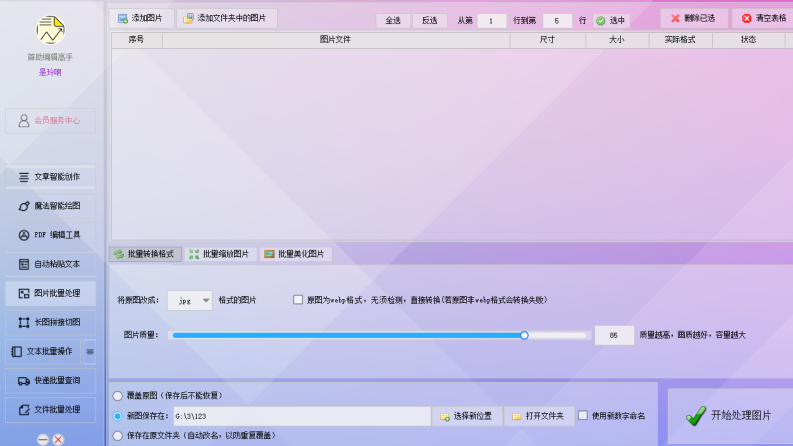793x446 pixels.
Task: Open 会员服务中心 member center
Action: point(51,120)
